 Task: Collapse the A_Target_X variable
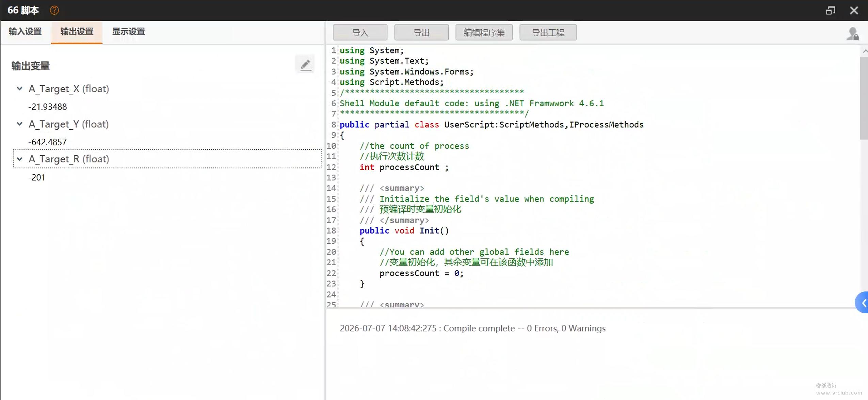click(20, 89)
